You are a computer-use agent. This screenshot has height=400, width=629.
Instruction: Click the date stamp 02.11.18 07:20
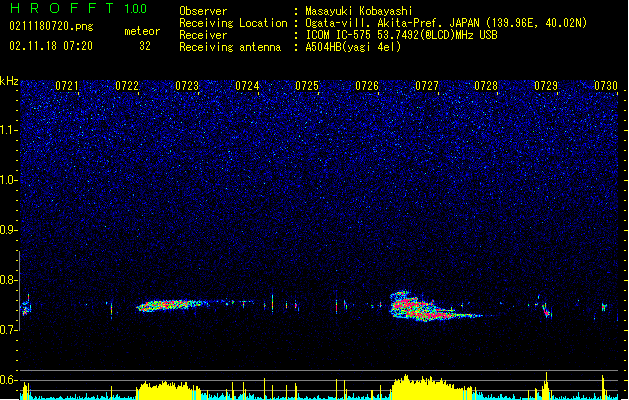tap(51, 46)
